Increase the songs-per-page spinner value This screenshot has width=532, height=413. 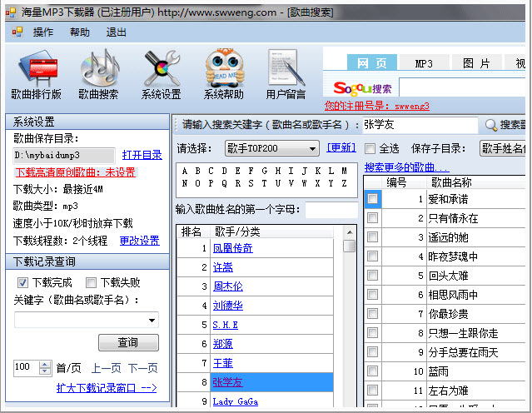(x=45, y=365)
